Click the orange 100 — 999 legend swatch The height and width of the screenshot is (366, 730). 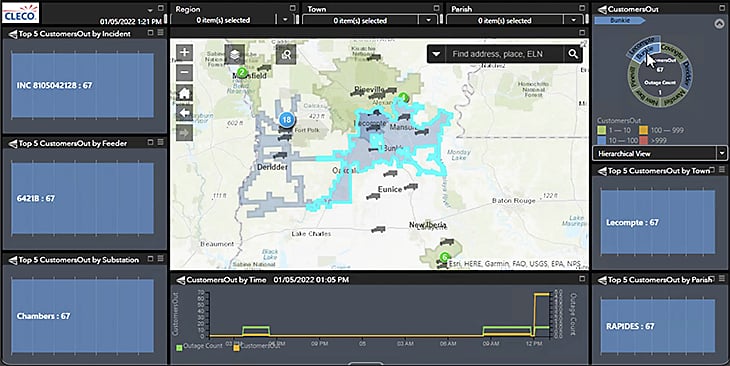tap(643, 130)
